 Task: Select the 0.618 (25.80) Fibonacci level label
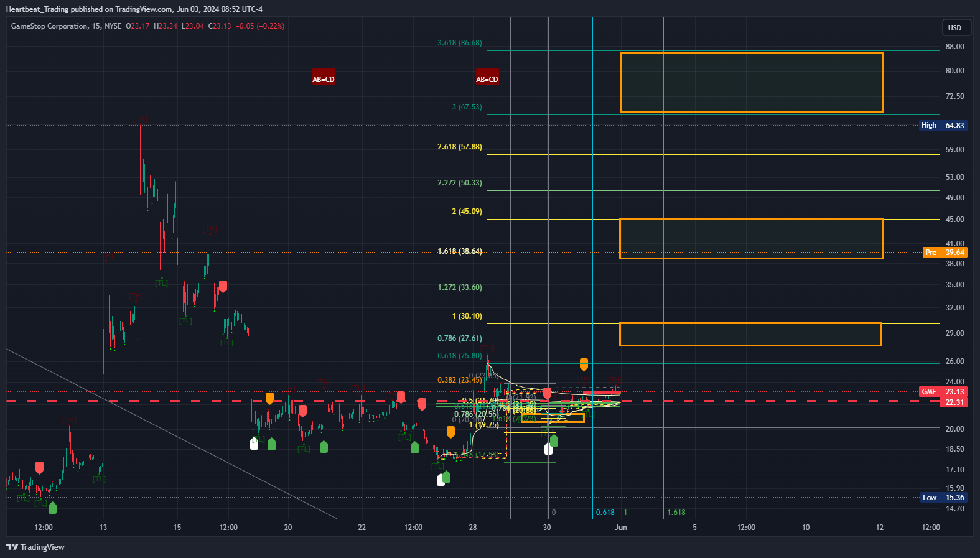point(459,356)
